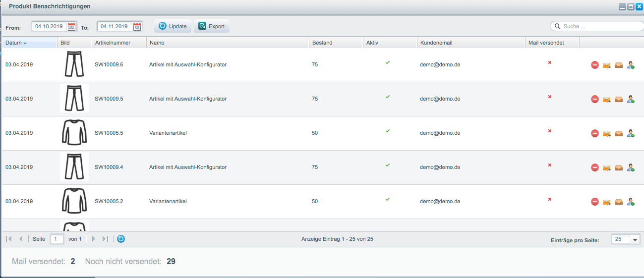Click pants thumbnail of SW10009.6
Screen dimensions: 644x278
tap(74, 64)
